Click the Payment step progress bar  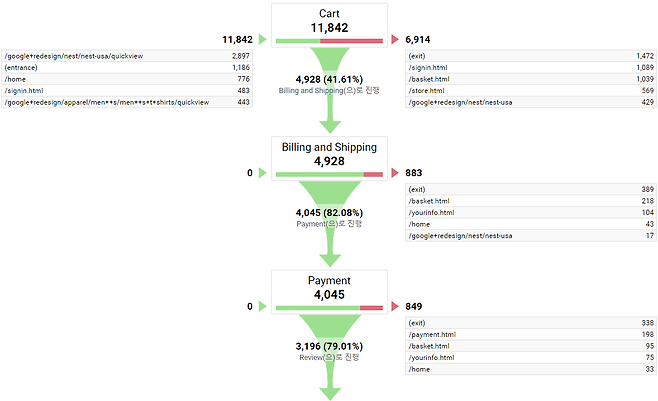coord(329,308)
